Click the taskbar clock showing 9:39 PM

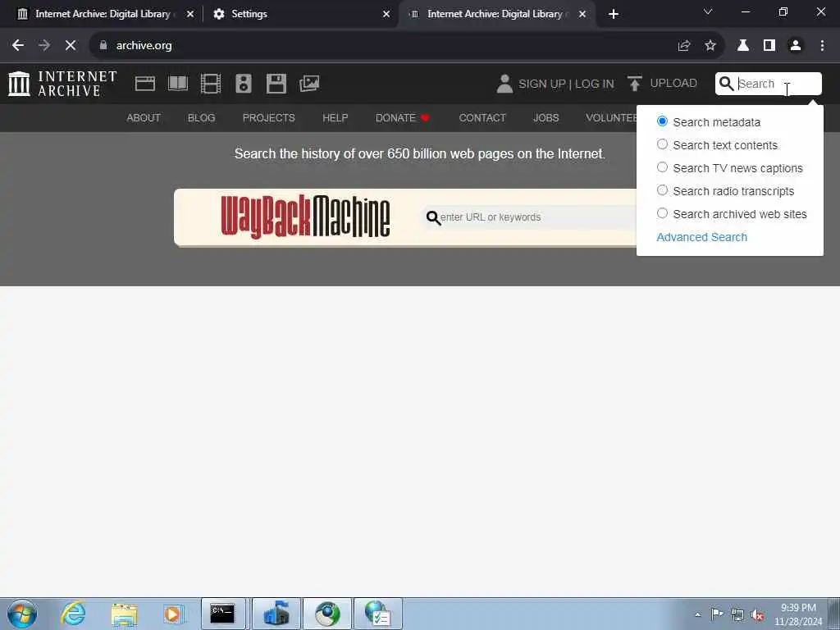click(798, 614)
